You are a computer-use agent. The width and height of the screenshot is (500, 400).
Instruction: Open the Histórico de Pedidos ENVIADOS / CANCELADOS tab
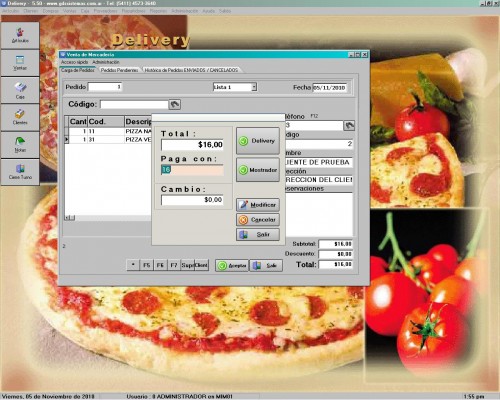191,70
